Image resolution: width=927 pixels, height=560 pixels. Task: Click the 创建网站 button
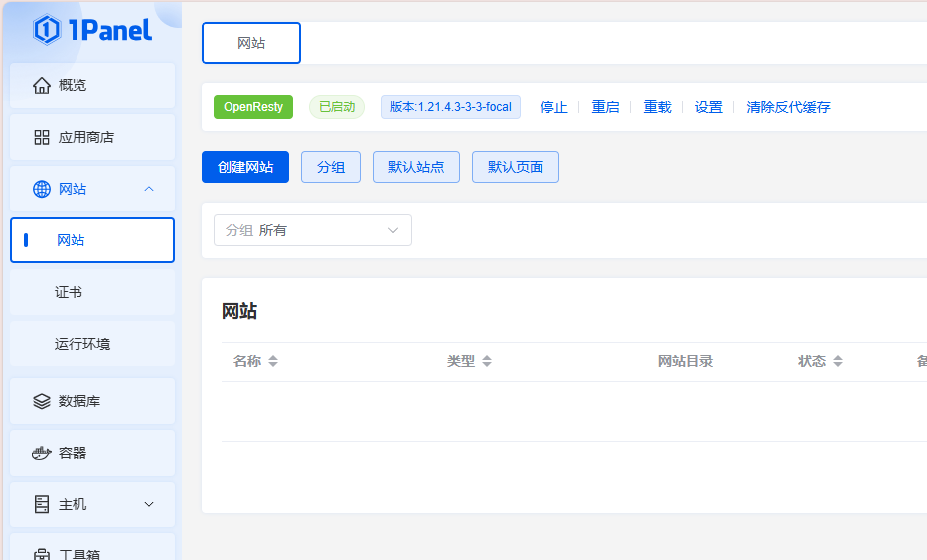point(245,167)
